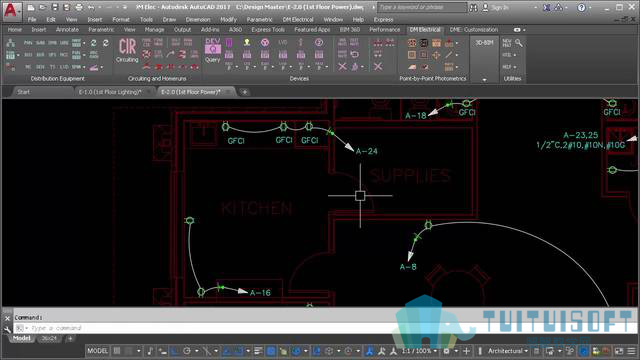Expand the Help dropdown arrow
This screenshot has width=640, height=360.
(x=590, y=7)
